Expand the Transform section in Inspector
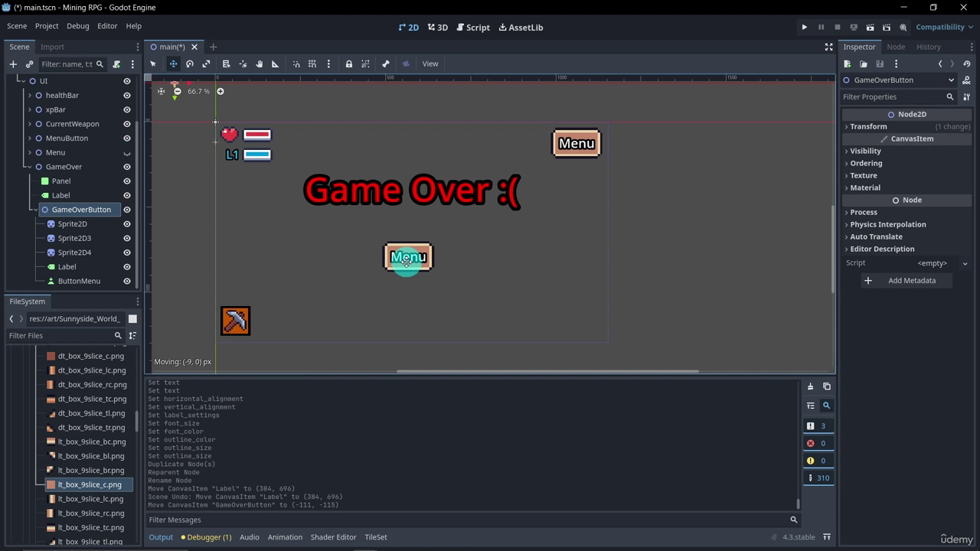Screen dimensions: 980x551 907,126
